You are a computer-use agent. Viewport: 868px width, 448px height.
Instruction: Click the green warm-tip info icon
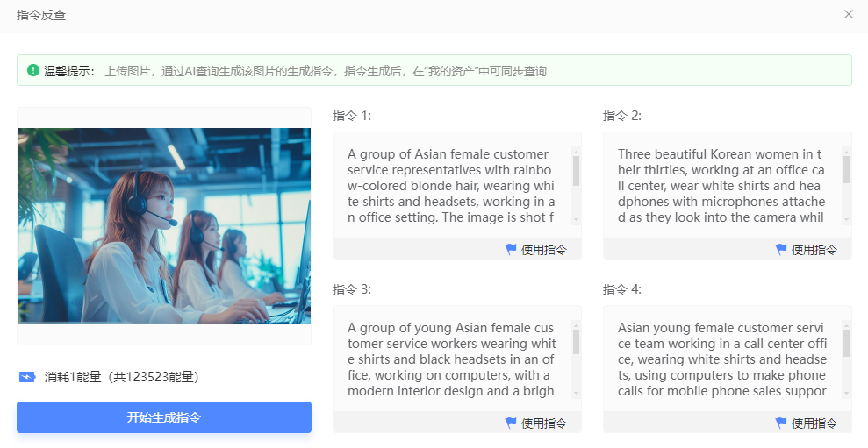tap(33, 70)
